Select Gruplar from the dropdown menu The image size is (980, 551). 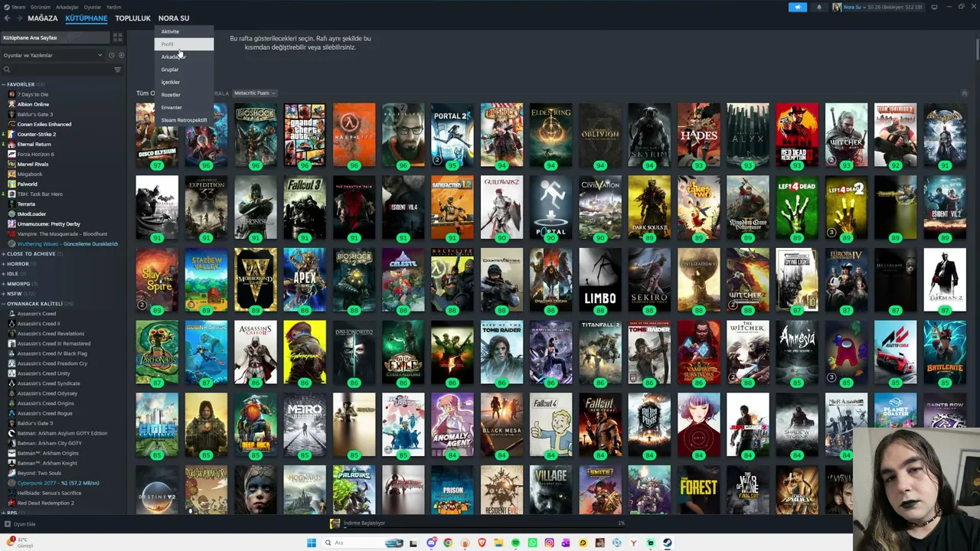pyautogui.click(x=184, y=70)
